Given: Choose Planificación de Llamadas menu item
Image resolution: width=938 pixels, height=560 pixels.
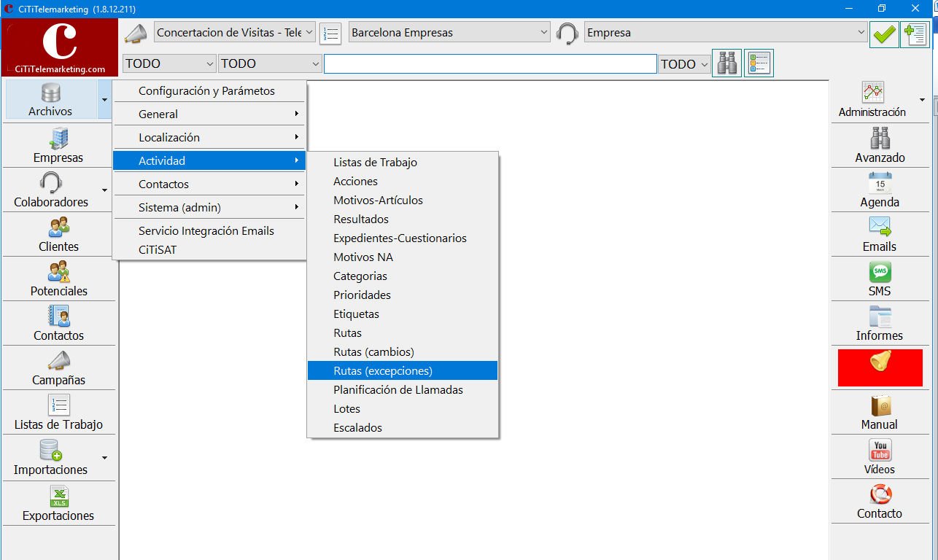Looking at the screenshot, I should pos(403,390).
